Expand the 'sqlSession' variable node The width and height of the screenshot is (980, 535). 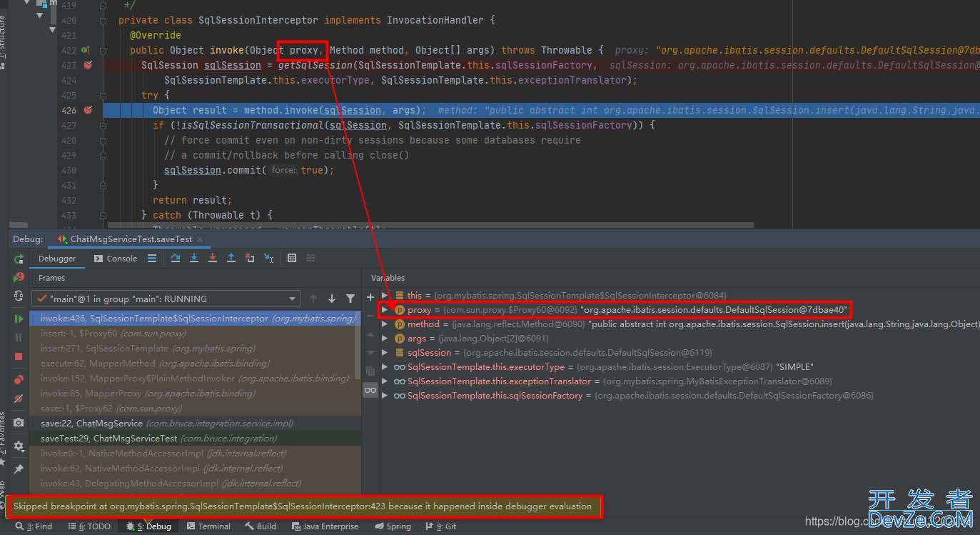(385, 352)
